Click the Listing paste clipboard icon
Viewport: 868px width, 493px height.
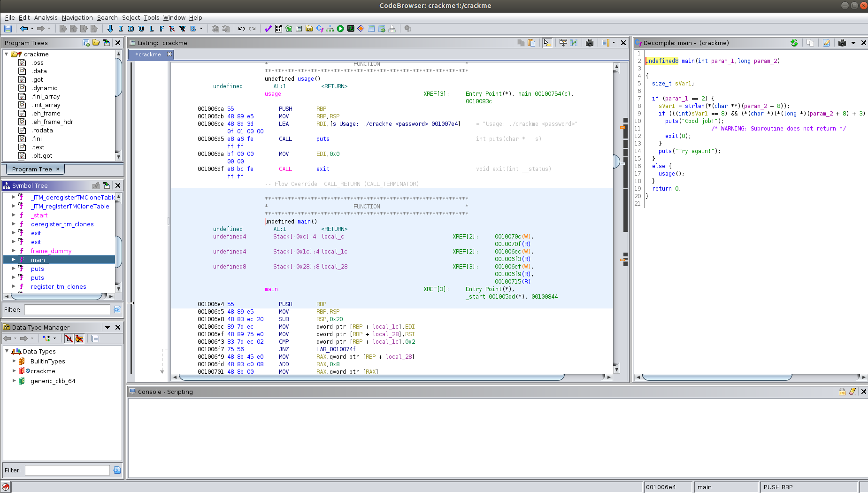pyautogui.click(x=531, y=43)
